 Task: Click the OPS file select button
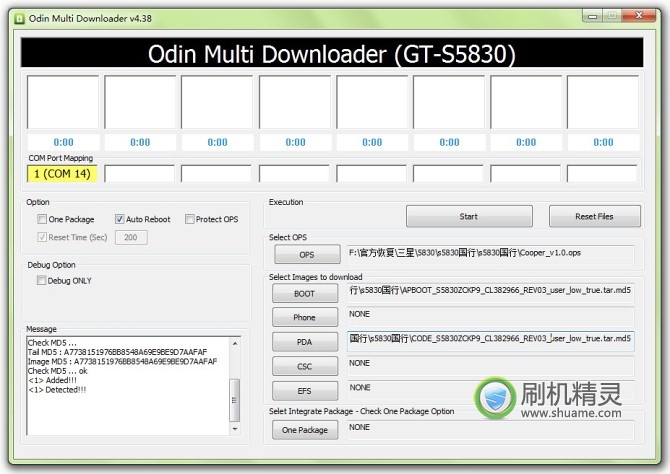point(307,254)
